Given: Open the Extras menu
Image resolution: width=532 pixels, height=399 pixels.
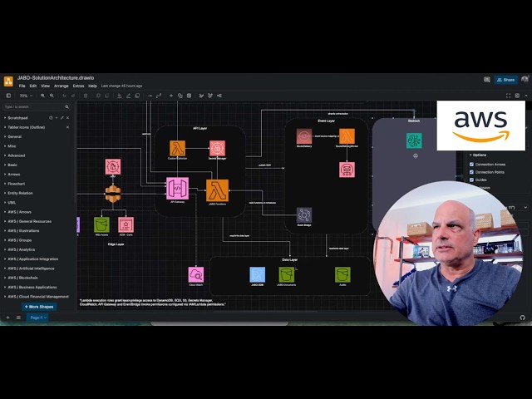Looking at the screenshot, I should click(78, 86).
